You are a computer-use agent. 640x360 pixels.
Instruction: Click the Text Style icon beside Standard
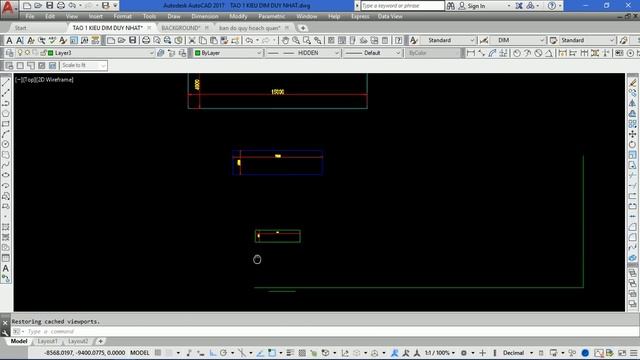tap(413, 40)
